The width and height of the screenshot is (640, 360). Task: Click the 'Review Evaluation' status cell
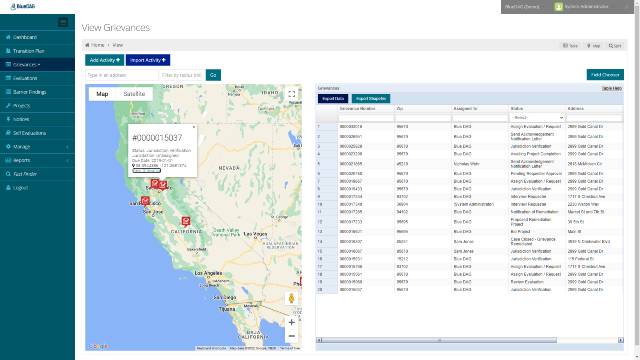(x=527, y=282)
